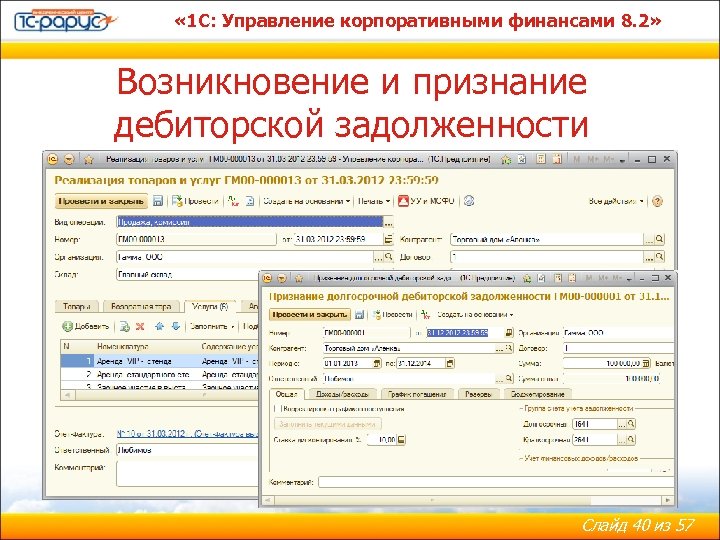Open calculator in Ставка дисконтирования field

[x=401, y=440]
